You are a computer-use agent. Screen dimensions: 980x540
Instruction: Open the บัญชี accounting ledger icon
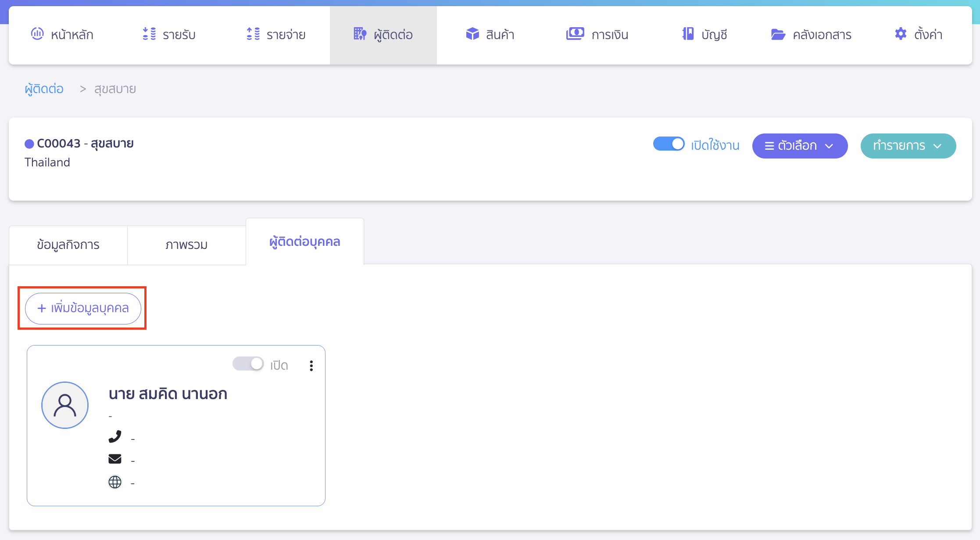687,34
